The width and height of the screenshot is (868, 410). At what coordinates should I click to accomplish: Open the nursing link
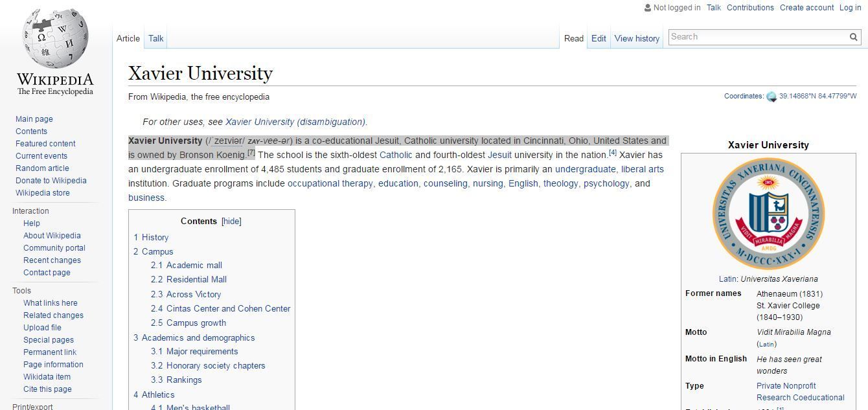pyautogui.click(x=488, y=184)
